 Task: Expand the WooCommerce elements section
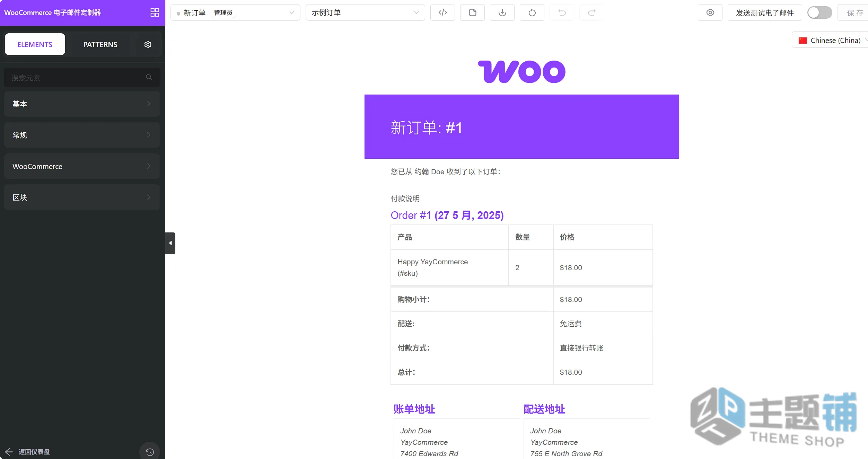pyautogui.click(x=82, y=166)
